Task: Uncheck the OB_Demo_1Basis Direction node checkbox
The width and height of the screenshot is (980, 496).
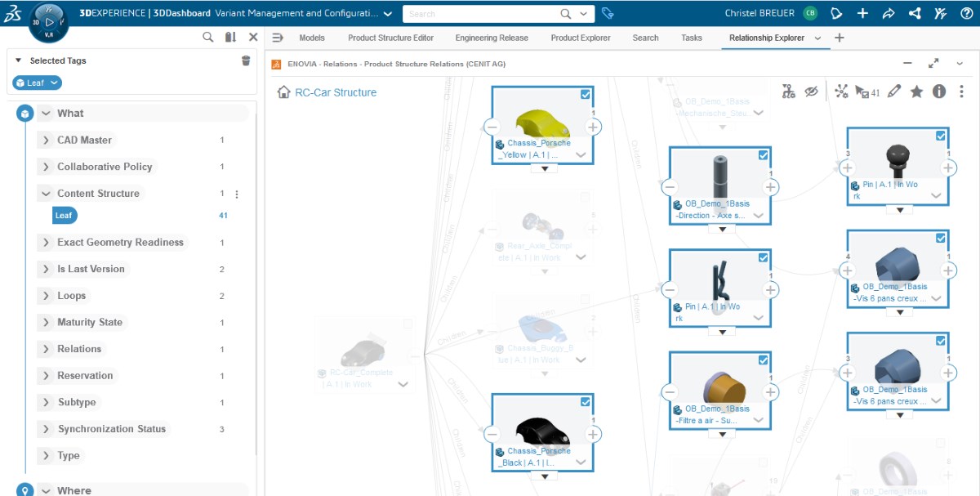Action: click(763, 155)
